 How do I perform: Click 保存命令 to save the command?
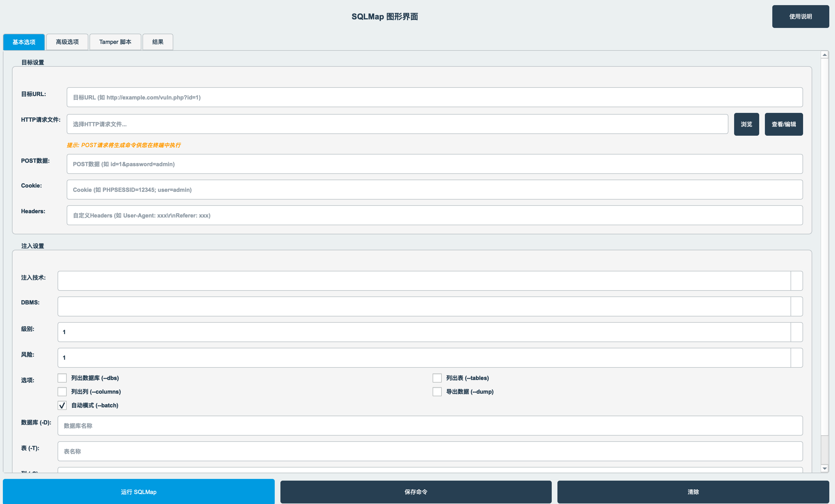coord(416,491)
